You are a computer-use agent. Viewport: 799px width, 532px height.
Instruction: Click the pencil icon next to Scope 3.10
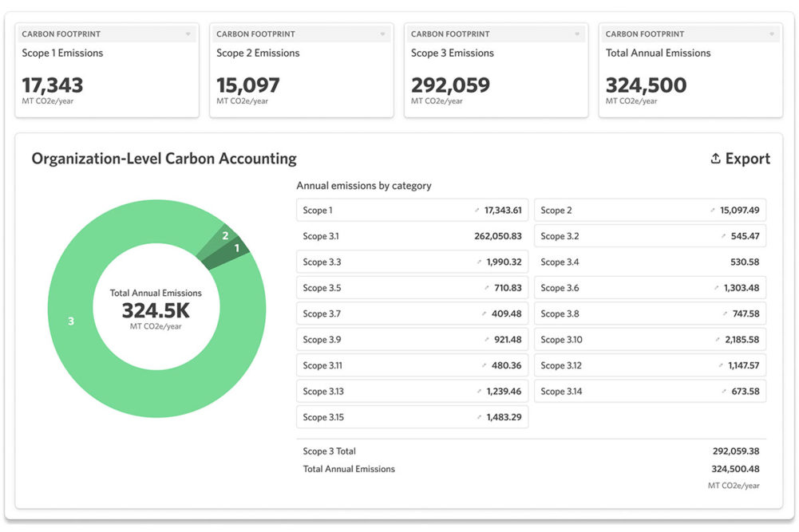pos(718,339)
